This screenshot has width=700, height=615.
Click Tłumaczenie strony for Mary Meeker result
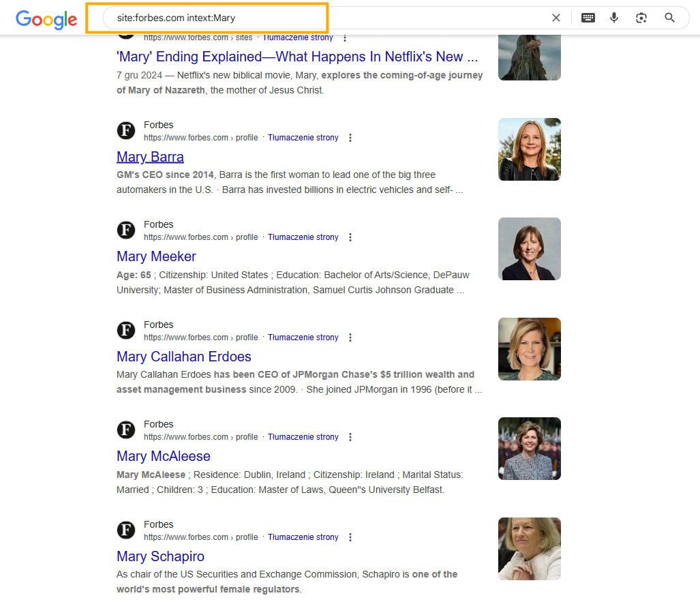(x=303, y=237)
